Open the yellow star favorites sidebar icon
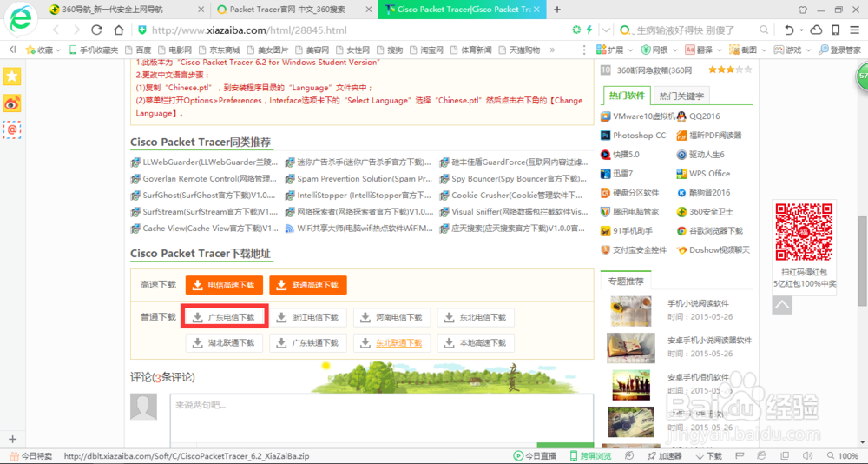Viewport: 868px width, 464px height. [12, 76]
